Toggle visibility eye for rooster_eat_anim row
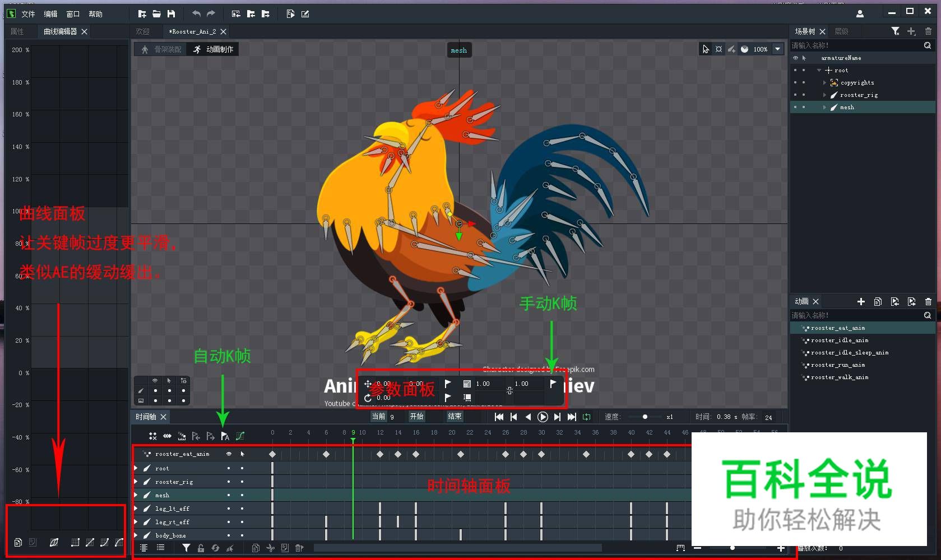The width and height of the screenshot is (941, 560). coord(229,454)
